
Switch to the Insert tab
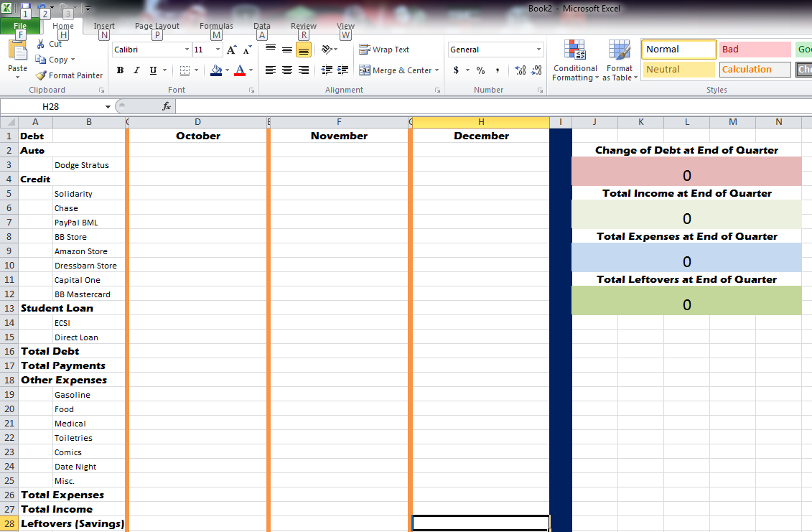click(x=104, y=26)
